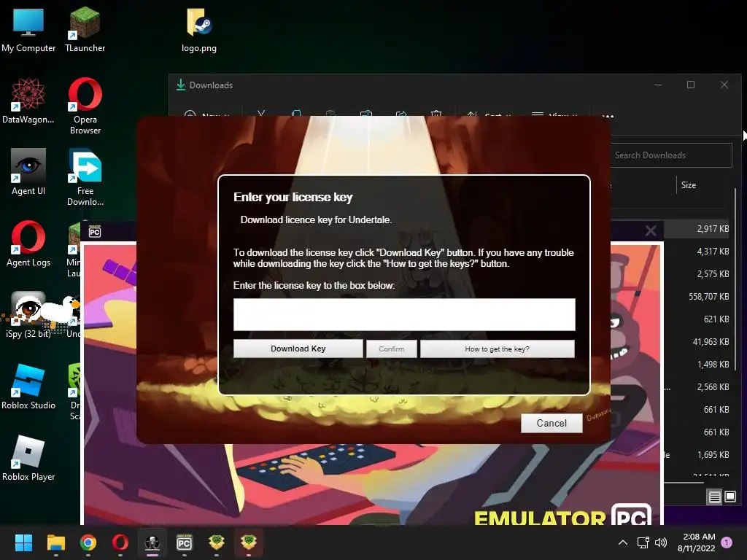The height and width of the screenshot is (560, 747).
Task: Open Opera Browser desktop shortcut
Action: click(x=85, y=106)
